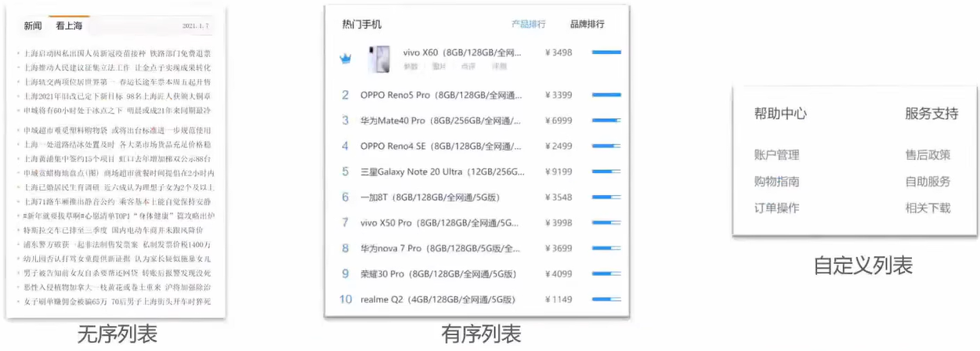Viewport: 980px width, 351px height.
Task: Click price ¥ 4099
Action: point(558,274)
